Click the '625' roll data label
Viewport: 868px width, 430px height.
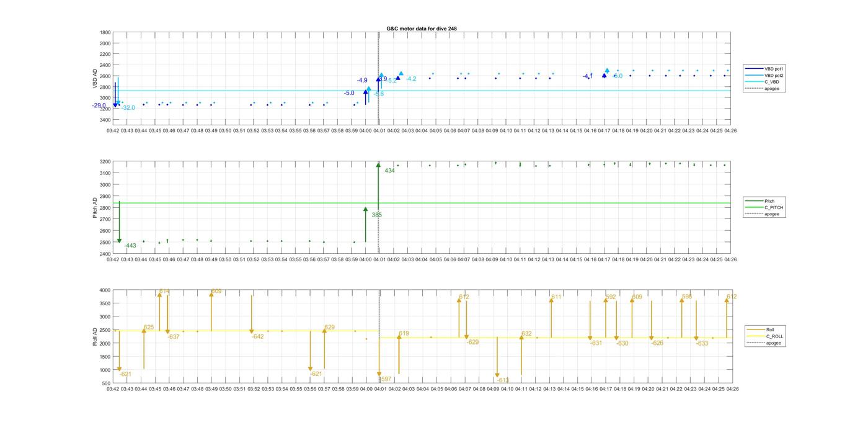(149, 327)
